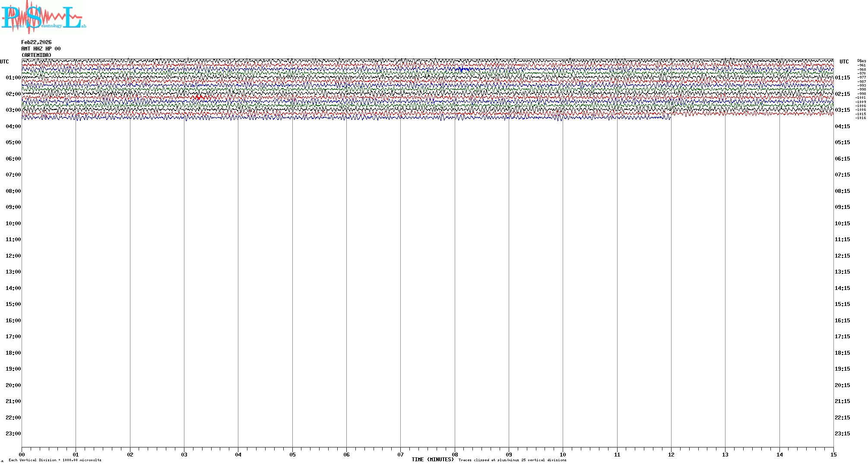Click the left UTC axis header
The width and height of the screenshot is (868, 466).
click(4, 62)
